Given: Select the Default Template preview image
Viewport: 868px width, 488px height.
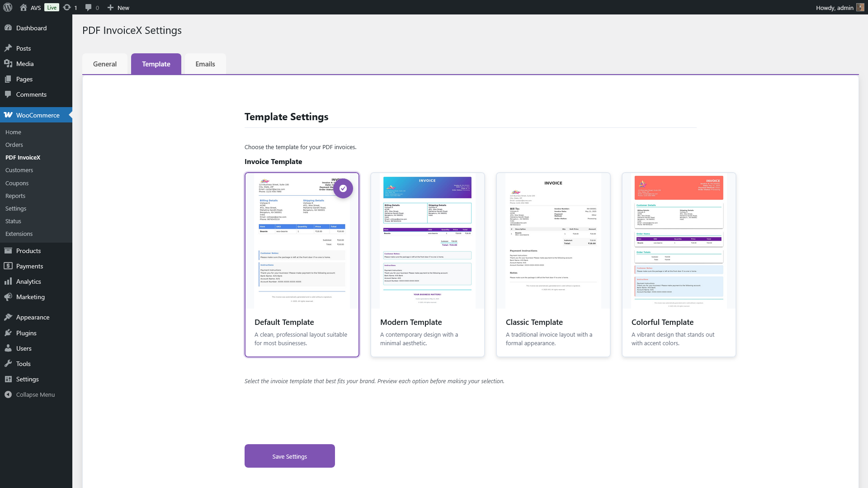Looking at the screenshot, I should (x=302, y=241).
